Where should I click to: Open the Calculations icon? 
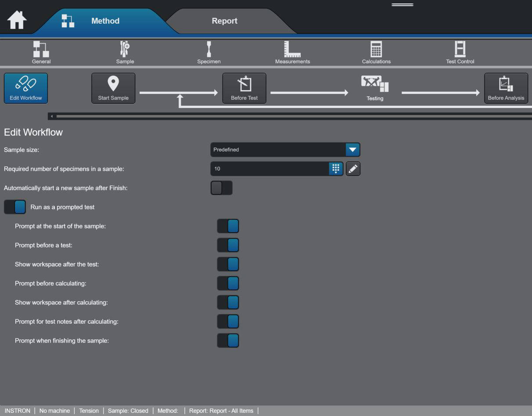(376, 51)
